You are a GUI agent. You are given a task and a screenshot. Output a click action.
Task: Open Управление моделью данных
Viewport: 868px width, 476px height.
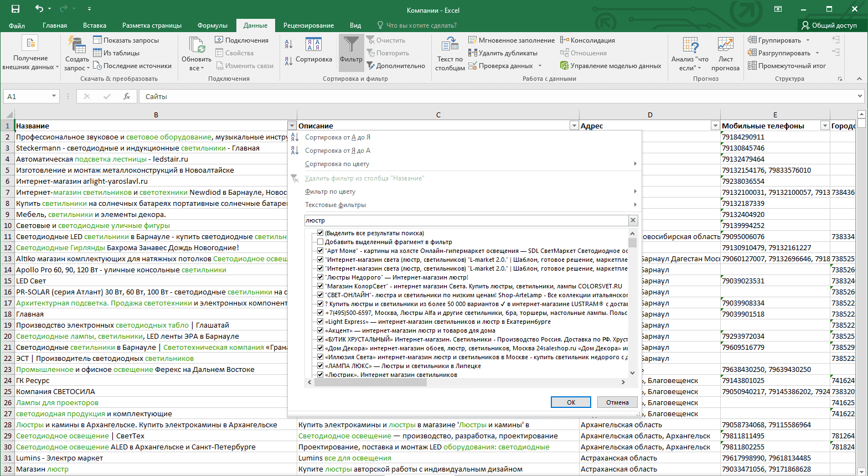click(x=611, y=66)
